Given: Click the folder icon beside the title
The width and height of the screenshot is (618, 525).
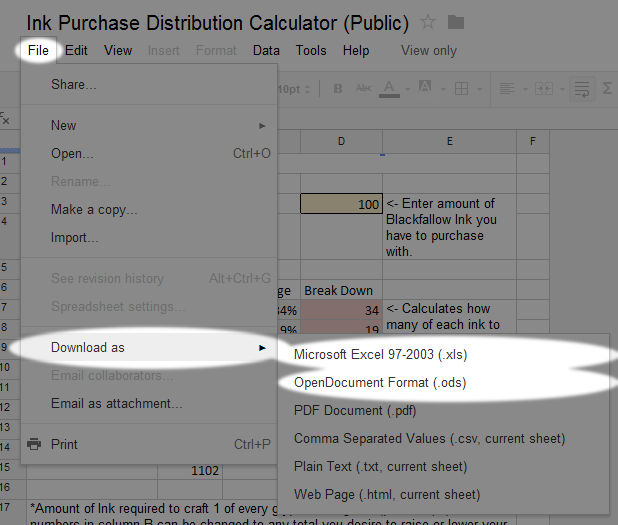Looking at the screenshot, I should [456, 22].
